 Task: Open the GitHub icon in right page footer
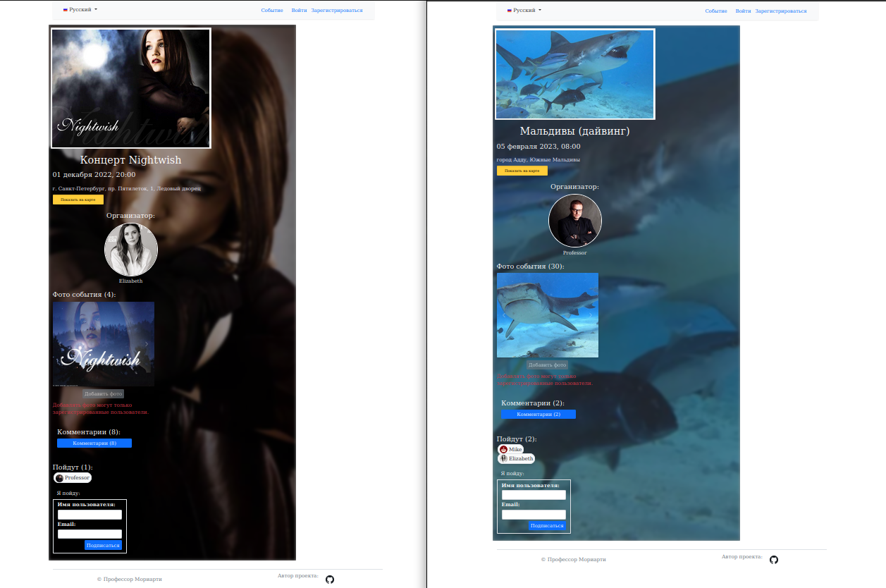tap(774, 560)
